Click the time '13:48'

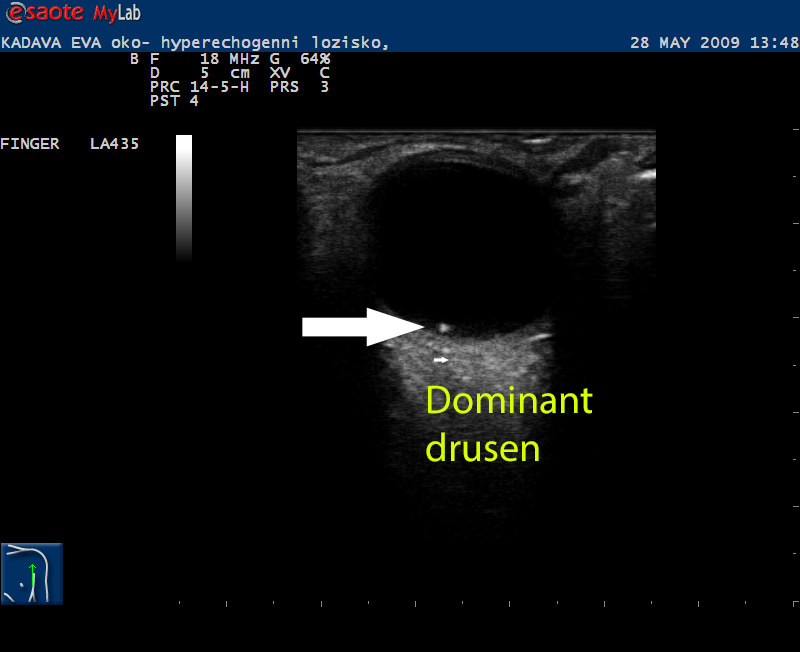[774, 42]
